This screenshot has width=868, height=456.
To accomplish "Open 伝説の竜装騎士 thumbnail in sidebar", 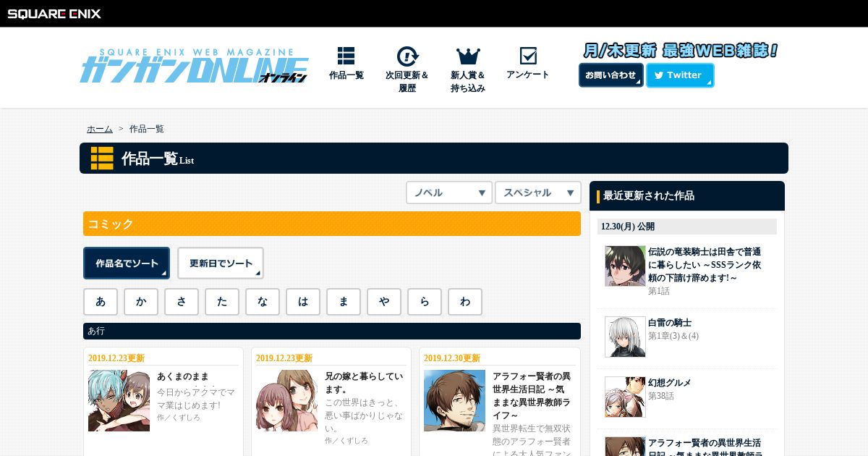I will tap(625, 266).
